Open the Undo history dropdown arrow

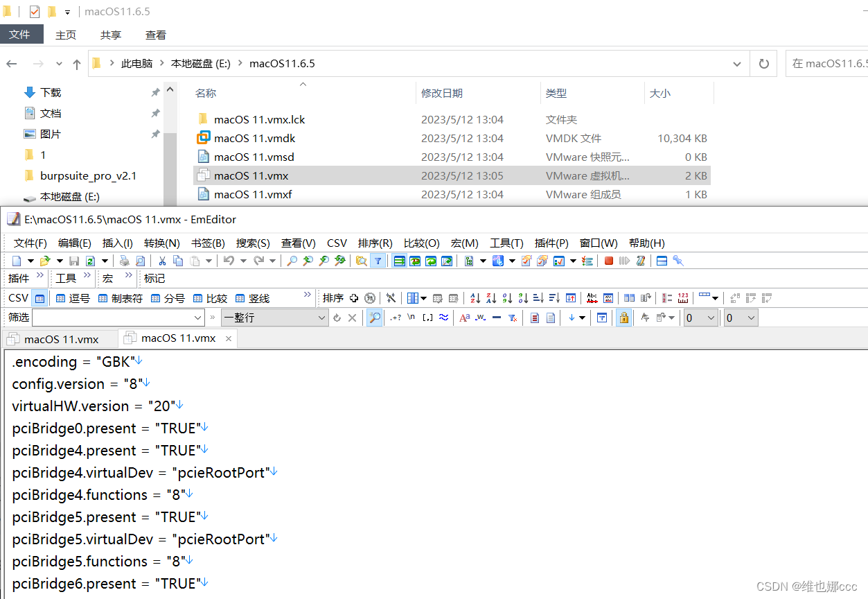click(x=242, y=261)
